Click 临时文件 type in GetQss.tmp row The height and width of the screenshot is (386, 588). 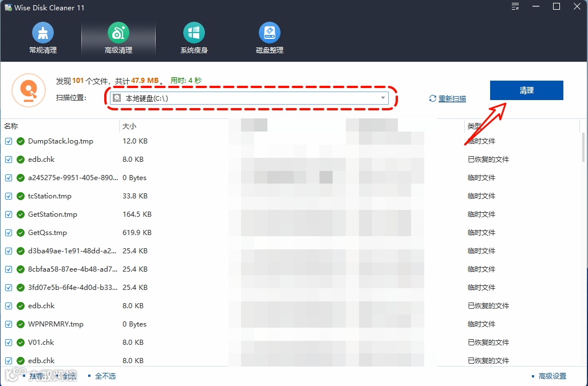[x=482, y=233]
